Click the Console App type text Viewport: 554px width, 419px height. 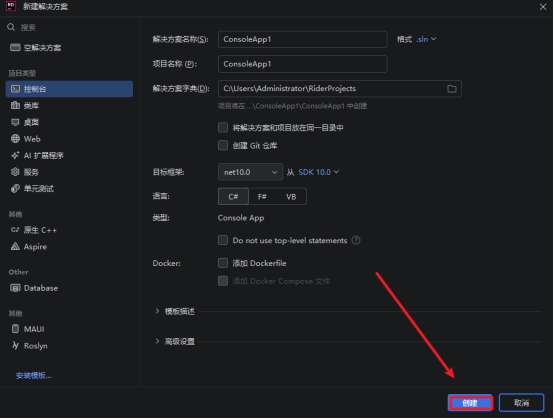point(241,218)
